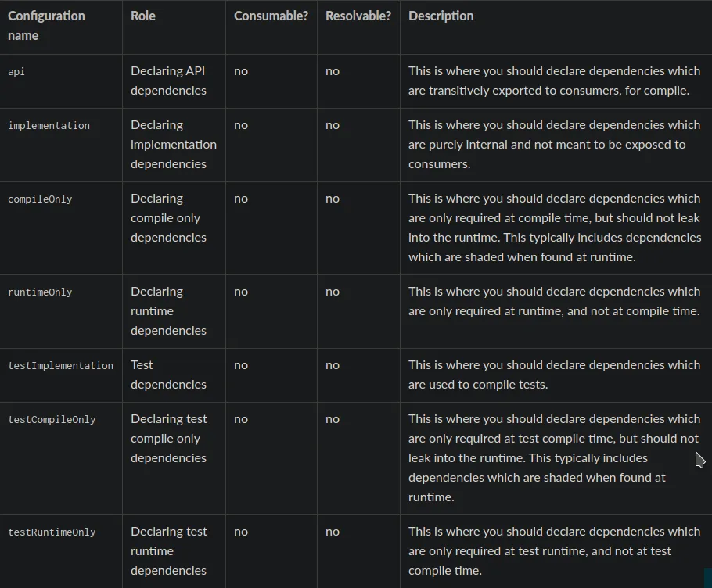712x588 pixels.
Task: Select the "implementation" configuration name
Action: tap(49, 125)
